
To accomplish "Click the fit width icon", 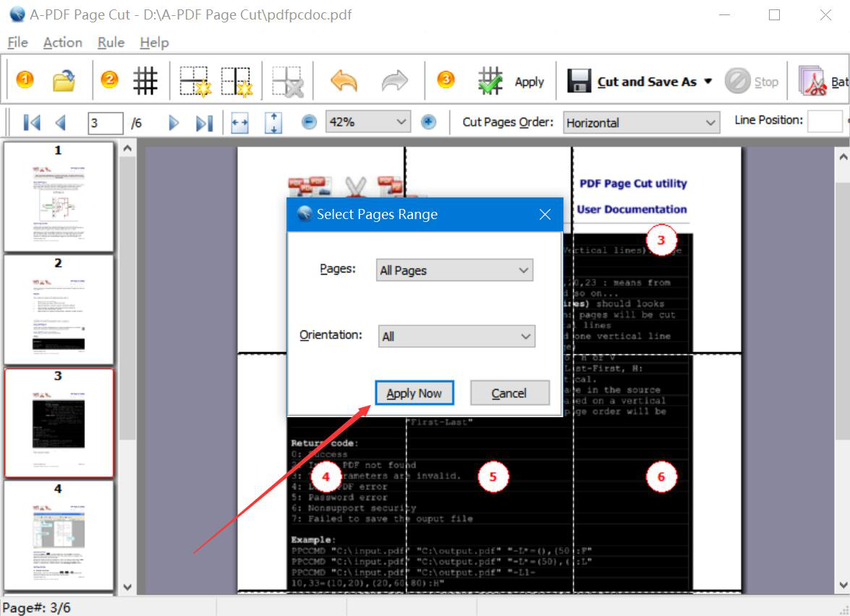I will pyautogui.click(x=239, y=122).
